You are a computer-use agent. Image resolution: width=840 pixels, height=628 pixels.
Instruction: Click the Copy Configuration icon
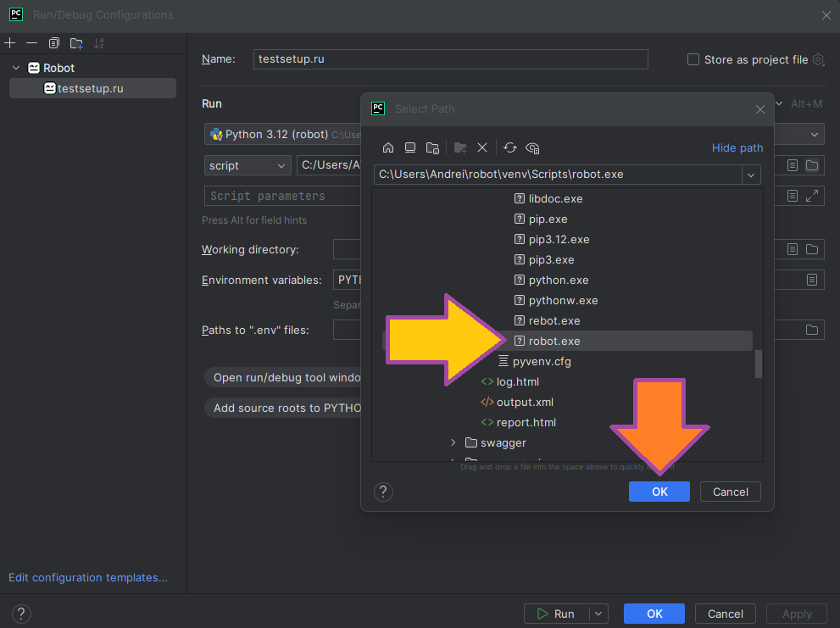tap(54, 43)
